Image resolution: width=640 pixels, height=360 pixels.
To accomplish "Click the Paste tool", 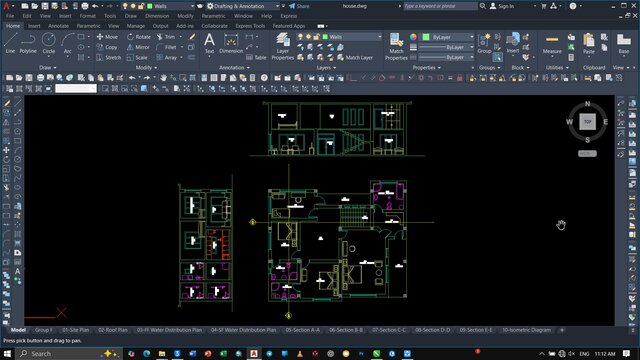I will (589, 43).
